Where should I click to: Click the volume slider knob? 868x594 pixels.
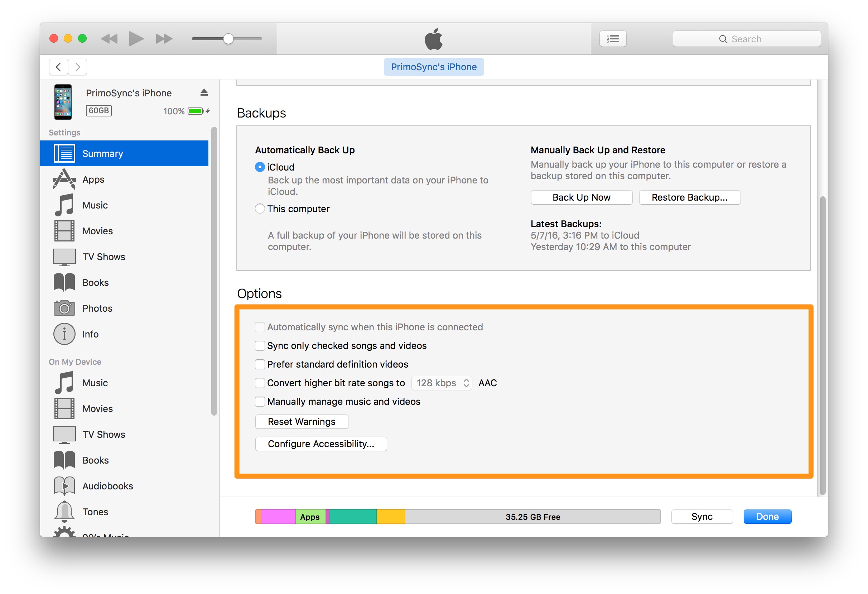coord(228,38)
